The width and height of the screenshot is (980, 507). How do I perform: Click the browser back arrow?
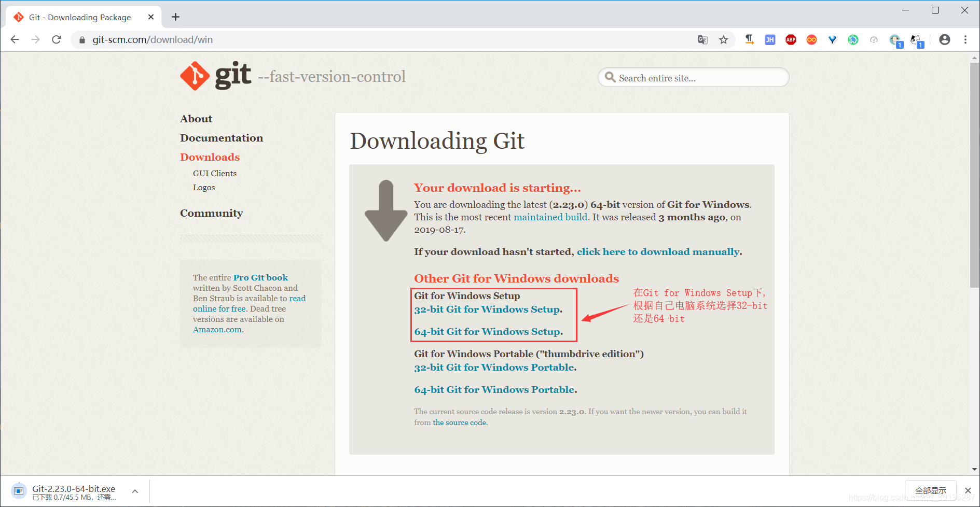[x=15, y=39]
